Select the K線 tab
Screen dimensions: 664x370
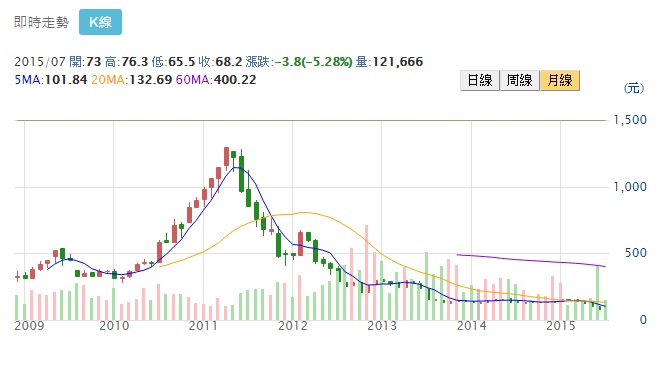[x=100, y=22]
